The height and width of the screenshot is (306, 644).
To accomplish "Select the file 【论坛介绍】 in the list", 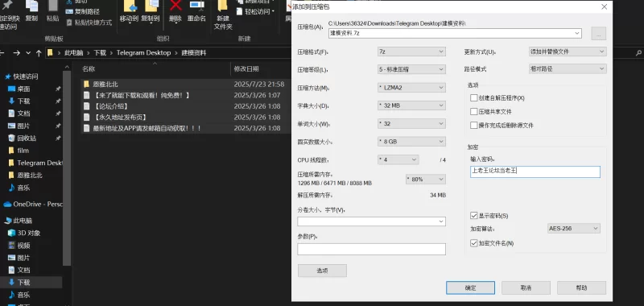I will [110, 106].
